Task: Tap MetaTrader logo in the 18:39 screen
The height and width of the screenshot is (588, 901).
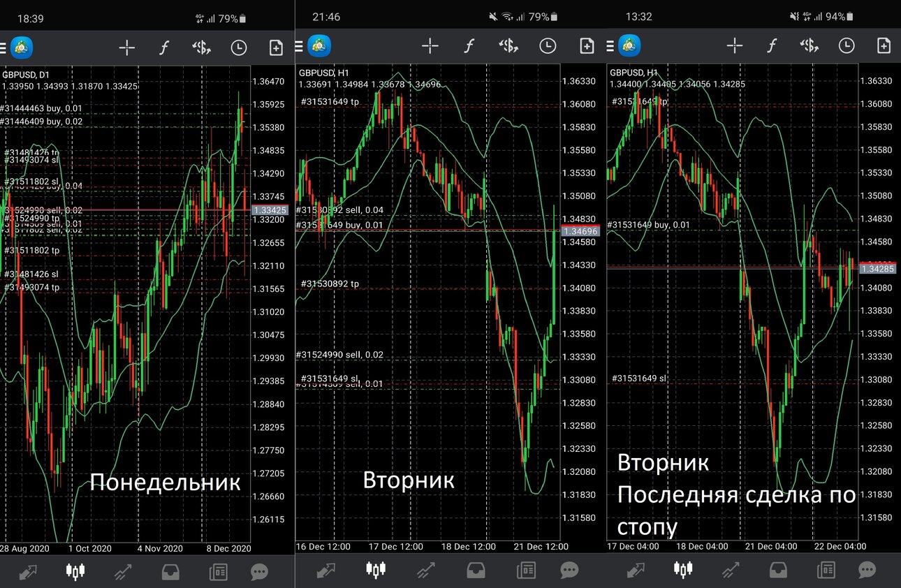Action: (22, 47)
